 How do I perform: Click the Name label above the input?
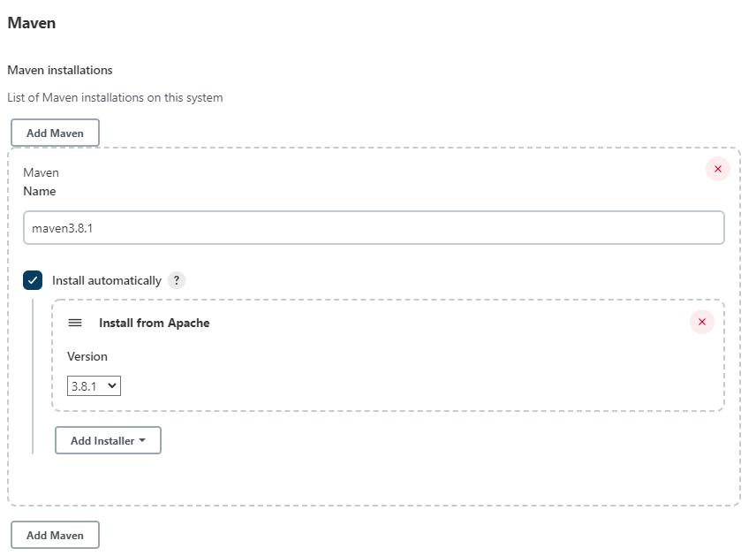coord(40,191)
